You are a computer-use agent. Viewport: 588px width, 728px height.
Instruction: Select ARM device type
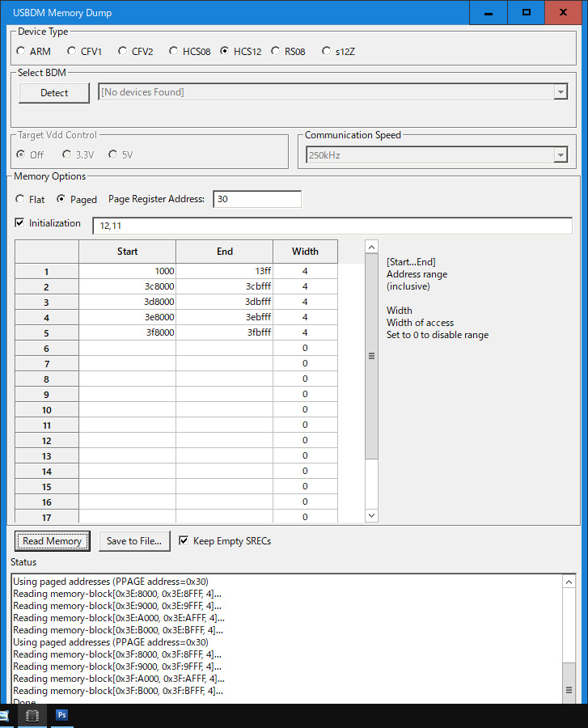(33, 52)
